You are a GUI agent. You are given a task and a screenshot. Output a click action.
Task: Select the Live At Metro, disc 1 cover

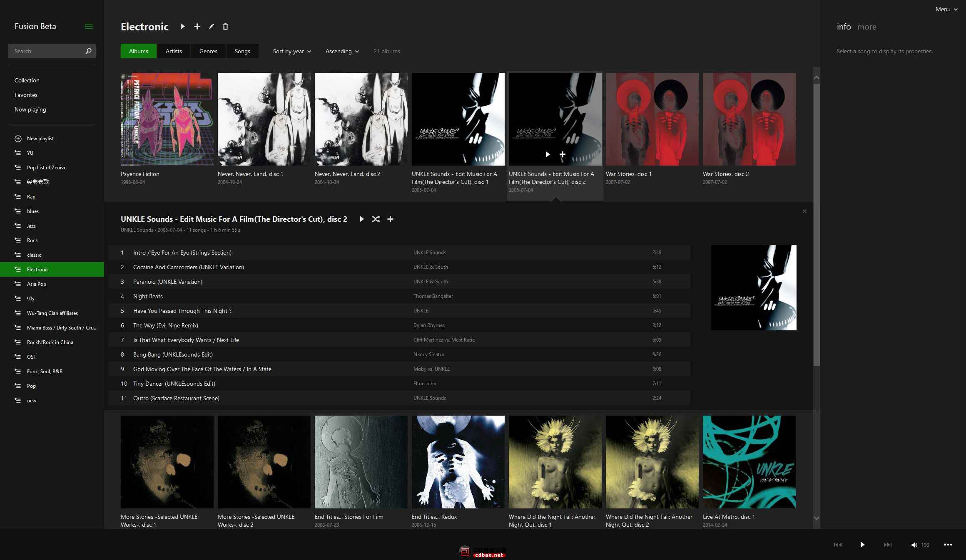tap(749, 462)
